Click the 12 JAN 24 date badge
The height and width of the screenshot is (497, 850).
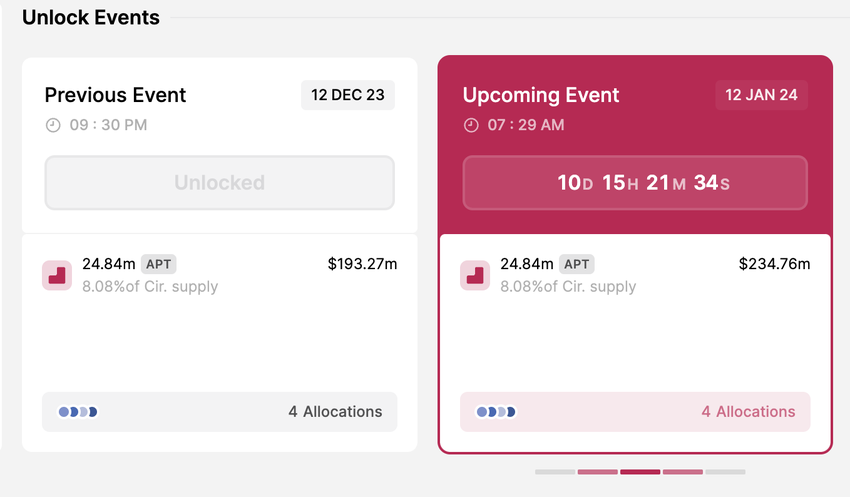(x=761, y=95)
